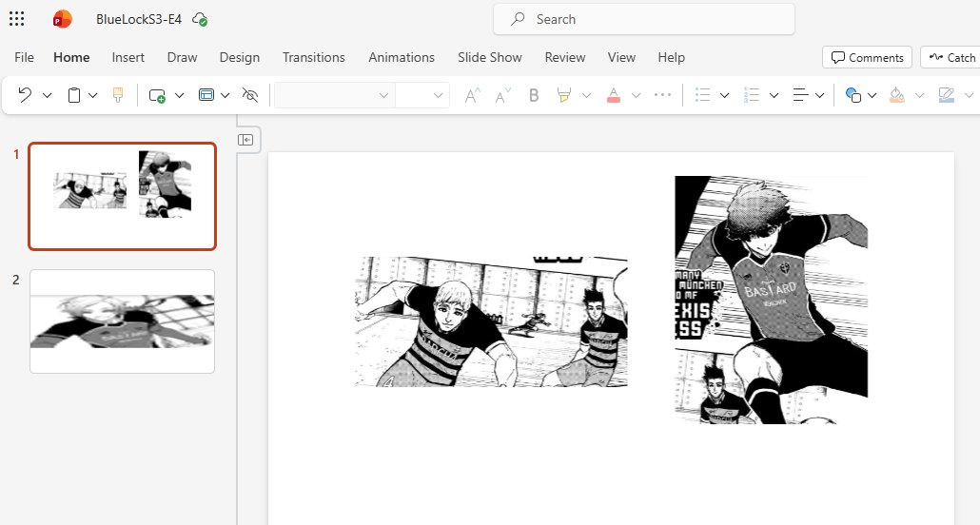Apply the text highlight color

564,95
